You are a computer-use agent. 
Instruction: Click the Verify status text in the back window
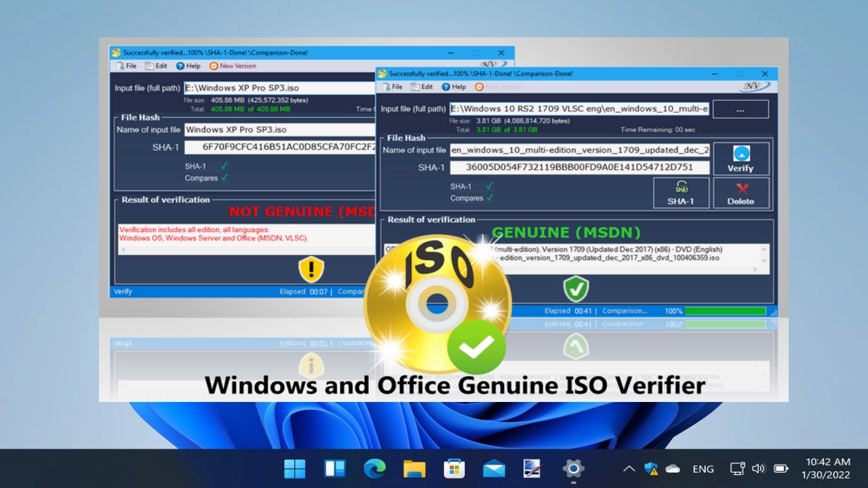coord(123,291)
